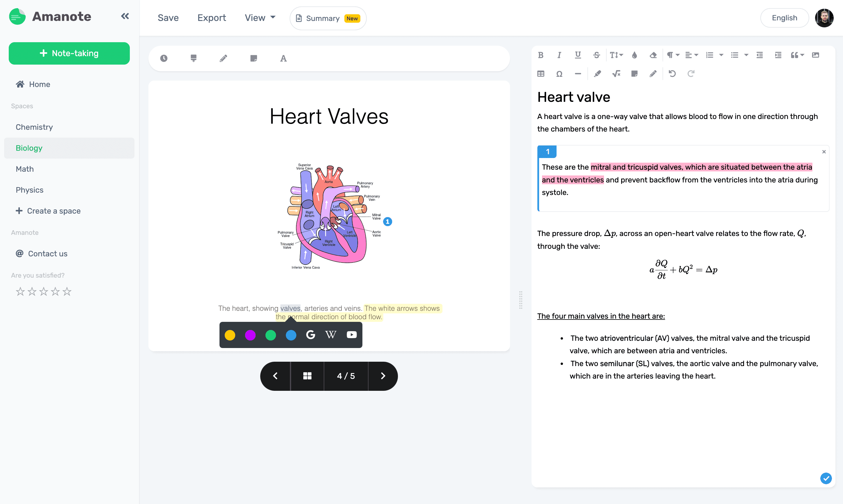Screen dimensions: 843x504
Task: Click the redo icon
Action: click(x=691, y=73)
